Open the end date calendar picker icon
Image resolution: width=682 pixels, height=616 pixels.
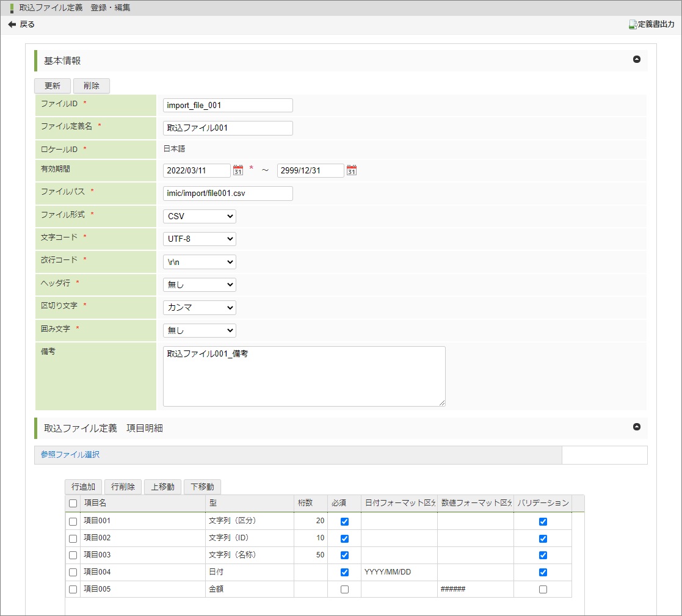(x=352, y=170)
